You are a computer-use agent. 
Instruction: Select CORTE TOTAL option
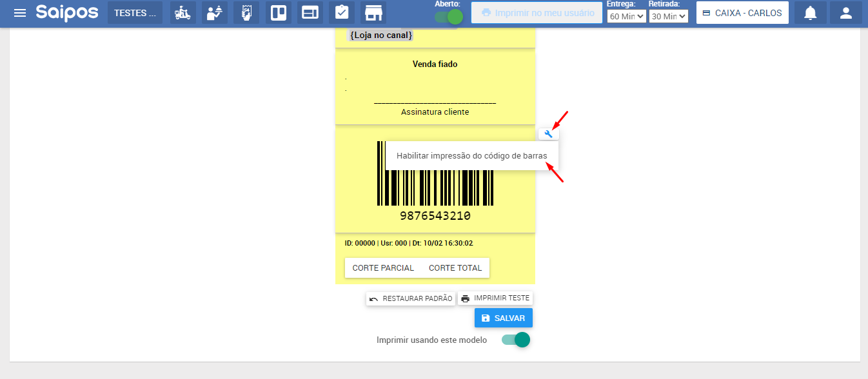tap(455, 268)
